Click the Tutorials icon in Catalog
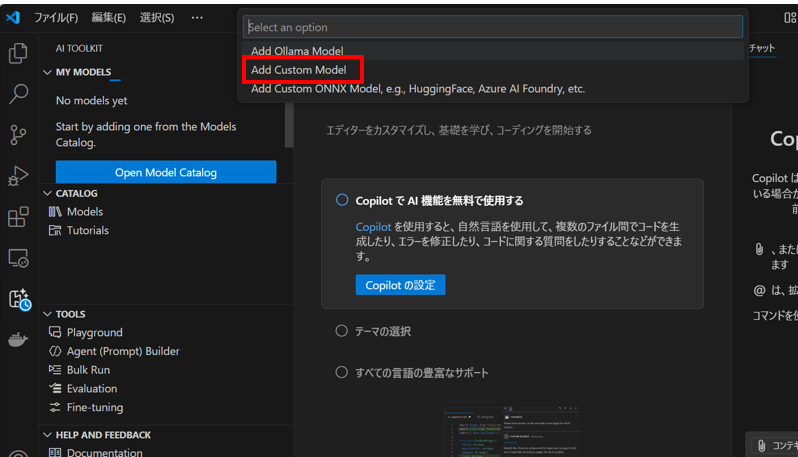The width and height of the screenshot is (798, 457). [55, 230]
